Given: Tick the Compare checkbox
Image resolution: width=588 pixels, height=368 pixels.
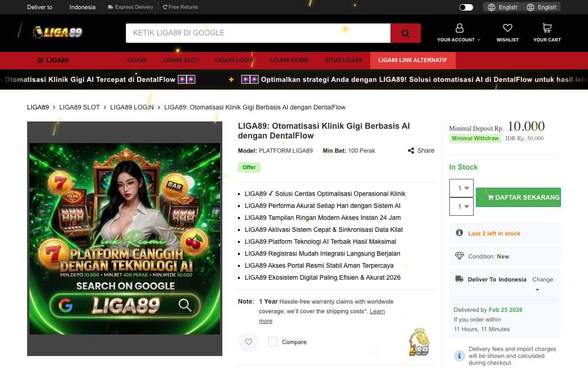Looking at the screenshot, I should tap(273, 342).
